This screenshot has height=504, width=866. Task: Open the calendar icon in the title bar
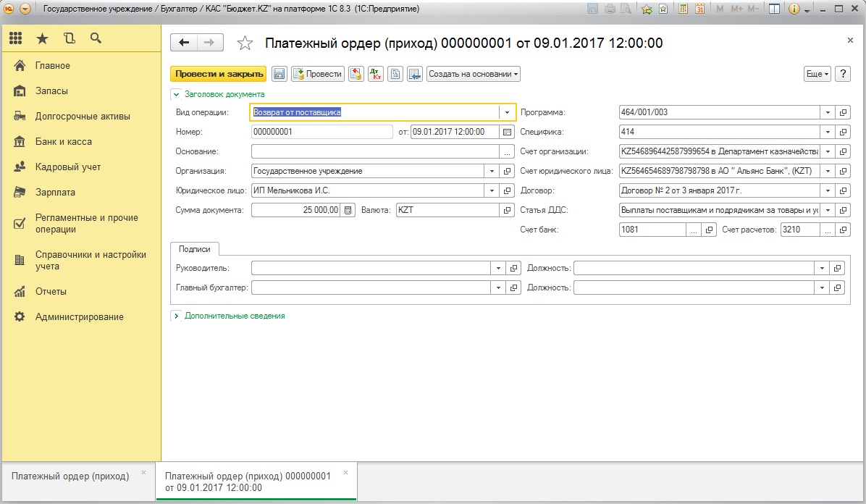point(699,9)
